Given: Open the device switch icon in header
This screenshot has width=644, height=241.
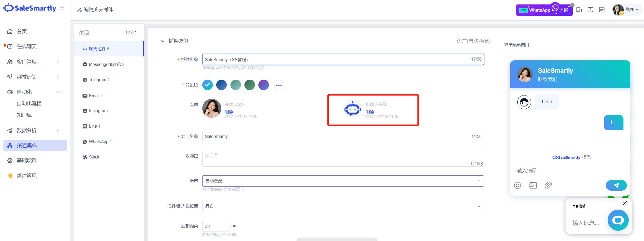Looking at the screenshot, I should (579, 10).
